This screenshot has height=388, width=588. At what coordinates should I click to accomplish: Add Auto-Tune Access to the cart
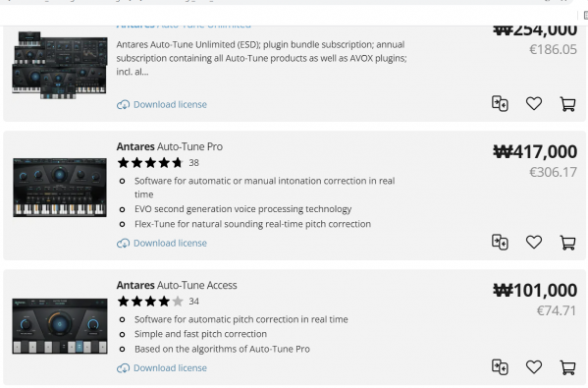(567, 367)
